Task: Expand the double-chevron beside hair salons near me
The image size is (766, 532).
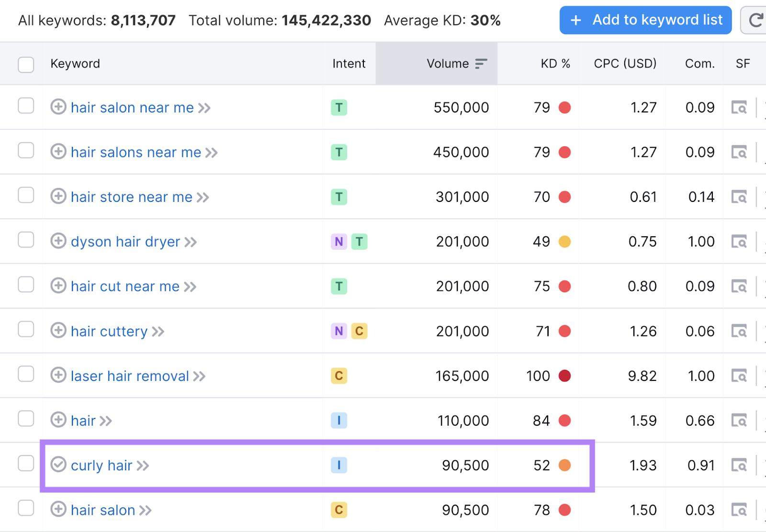Action: [x=212, y=152]
